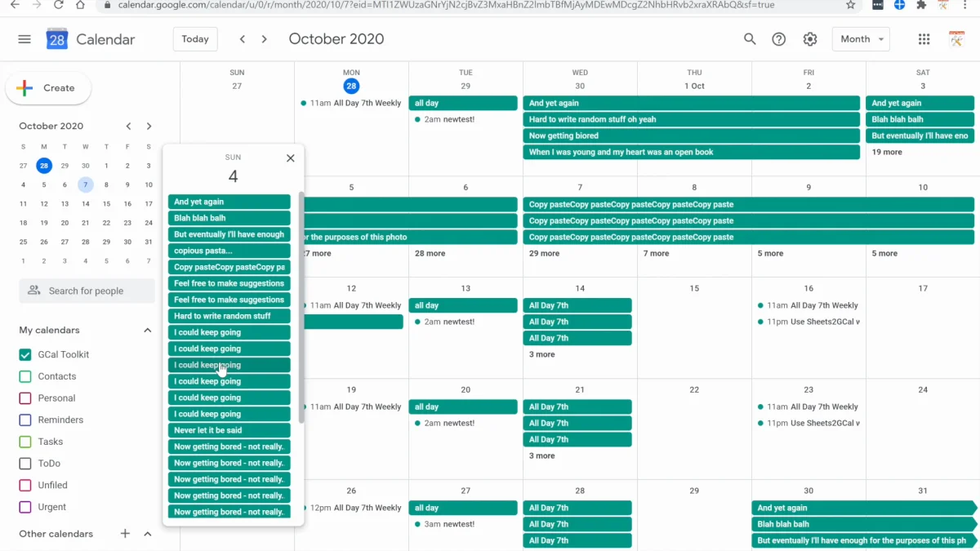The width and height of the screenshot is (980, 551).
Task: Show previous month in mini calendar
Action: pos(129,126)
